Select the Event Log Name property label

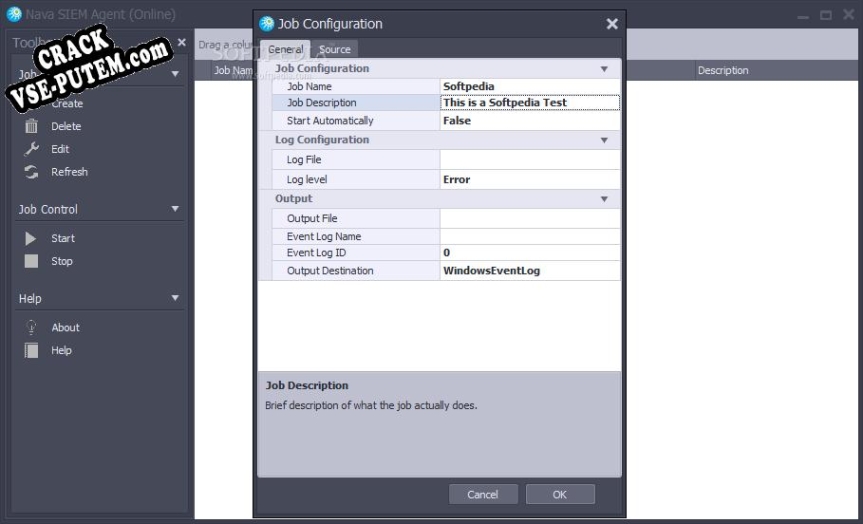(324, 237)
